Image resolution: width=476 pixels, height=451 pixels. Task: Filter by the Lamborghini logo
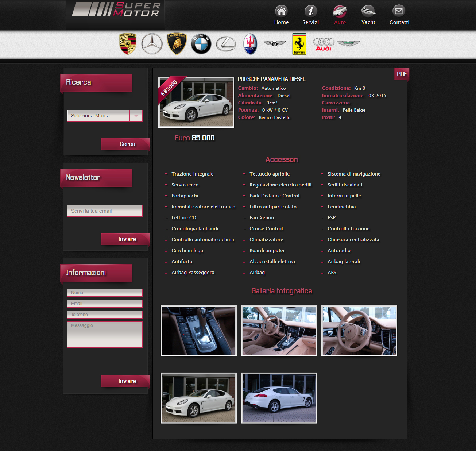coord(177,44)
